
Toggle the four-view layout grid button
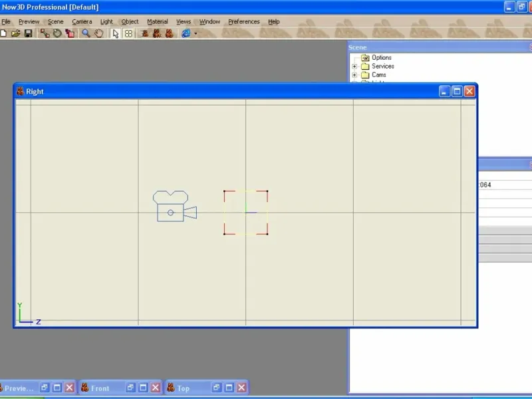pos(128,34)
